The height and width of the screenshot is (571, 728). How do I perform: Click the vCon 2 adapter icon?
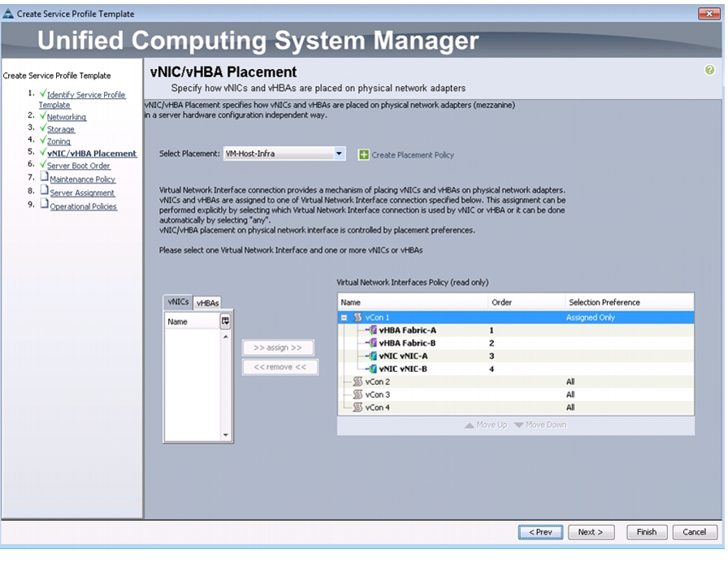click(357, 382)
